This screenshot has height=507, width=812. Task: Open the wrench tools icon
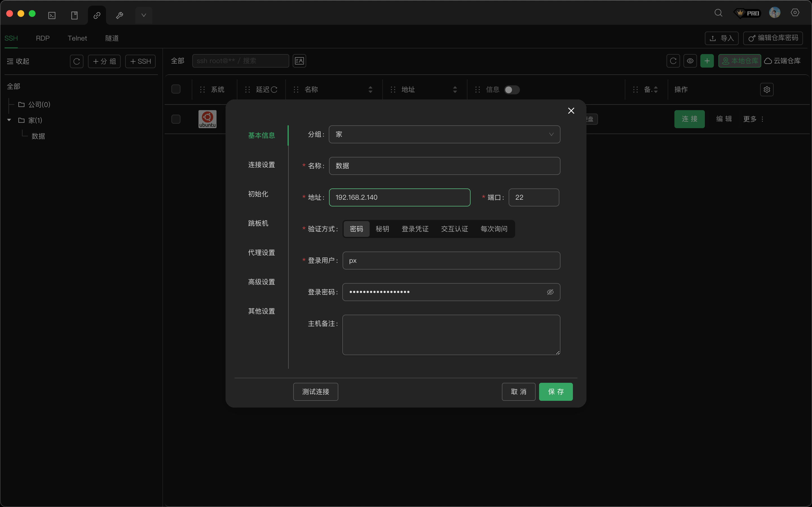tap(120, 15)
